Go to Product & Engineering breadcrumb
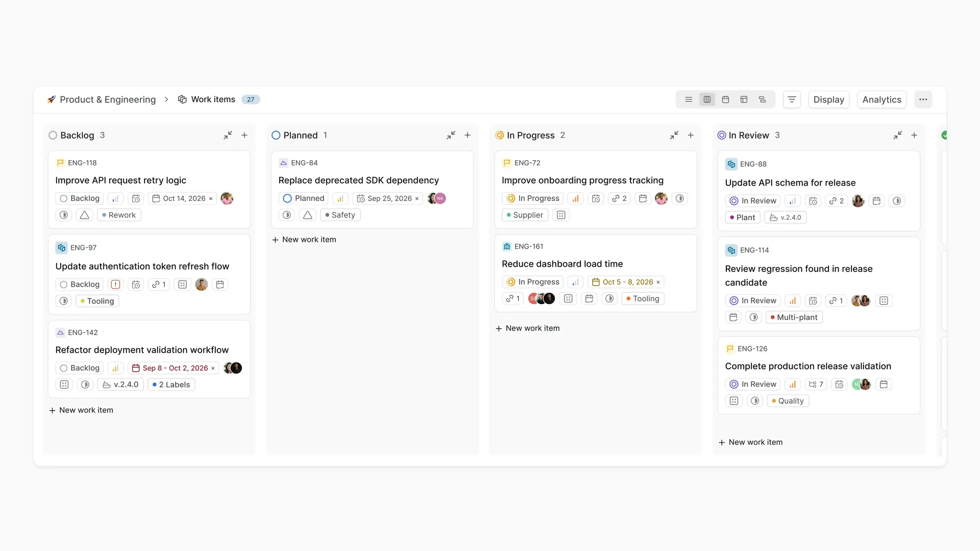 [x=101, y=99]
